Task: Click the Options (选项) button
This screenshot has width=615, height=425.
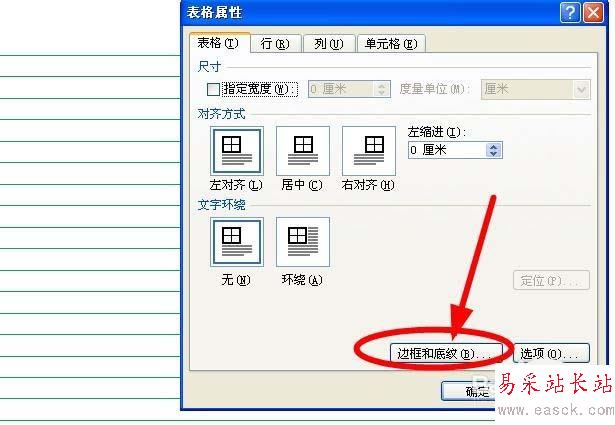Action: (551, 353)
